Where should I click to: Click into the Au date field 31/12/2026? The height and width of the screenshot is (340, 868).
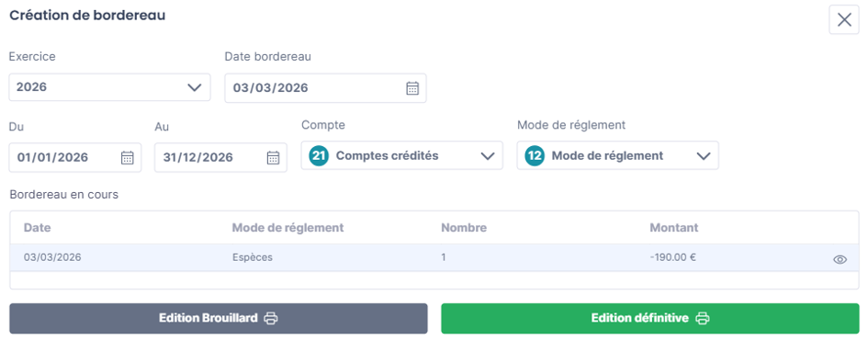220,157
